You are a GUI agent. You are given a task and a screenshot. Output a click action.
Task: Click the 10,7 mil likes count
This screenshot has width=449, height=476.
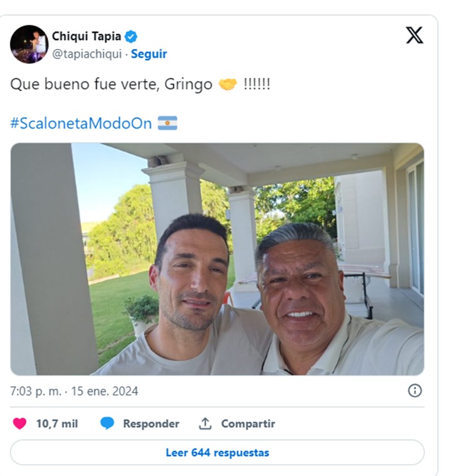(x=57, y=423)
